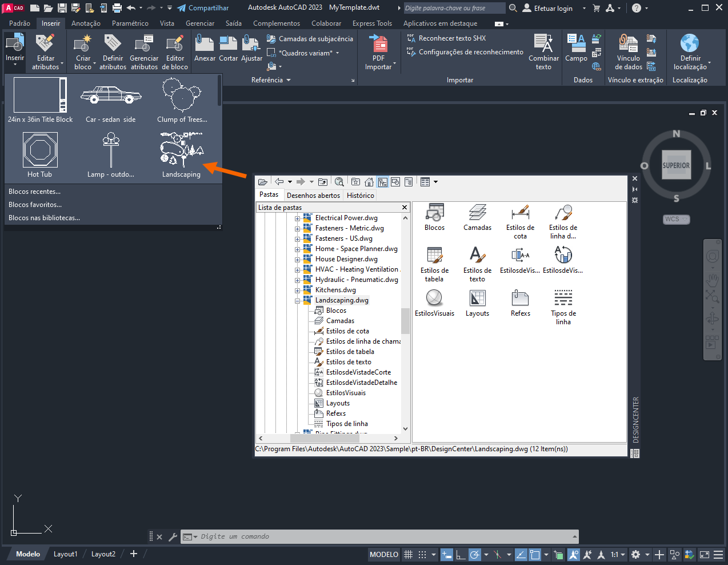This screenshot has width=728, height=565.
Task: Open Blocos icon in content pane
Action: 434,218
